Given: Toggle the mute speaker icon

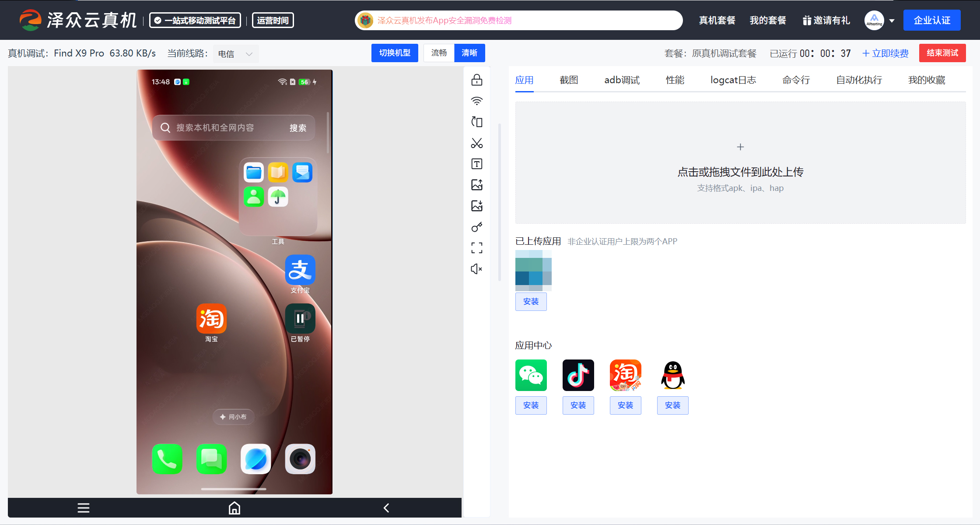Looking at the screenshot, I should [x=477, y=269].
